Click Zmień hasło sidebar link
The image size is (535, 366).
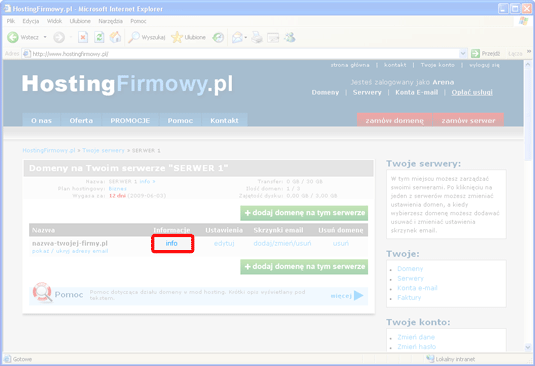coord(417,347)
